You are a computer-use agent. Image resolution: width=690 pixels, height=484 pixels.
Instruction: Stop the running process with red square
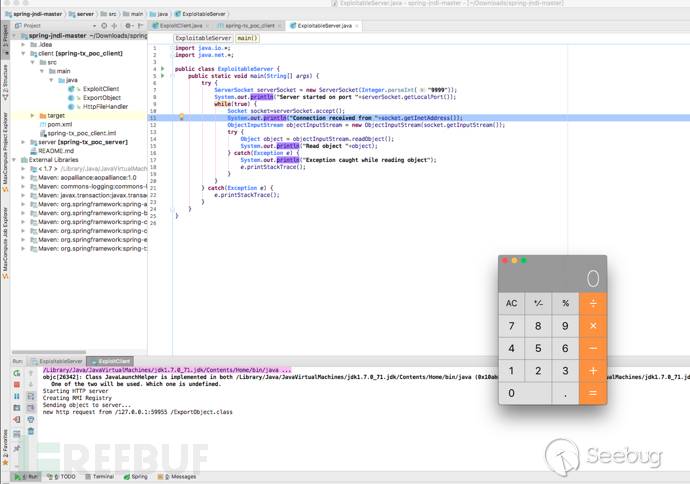[17, 384]
